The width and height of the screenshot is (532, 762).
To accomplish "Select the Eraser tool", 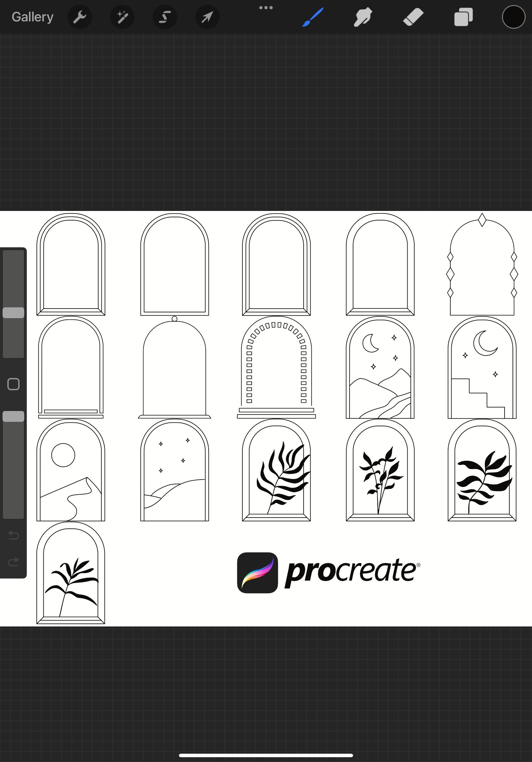I will (x=413, y=17).
